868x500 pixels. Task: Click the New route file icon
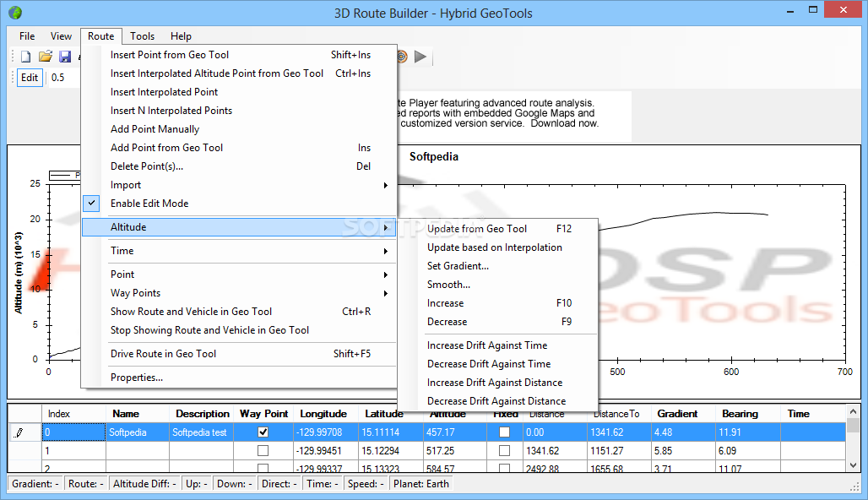point(25,57)
